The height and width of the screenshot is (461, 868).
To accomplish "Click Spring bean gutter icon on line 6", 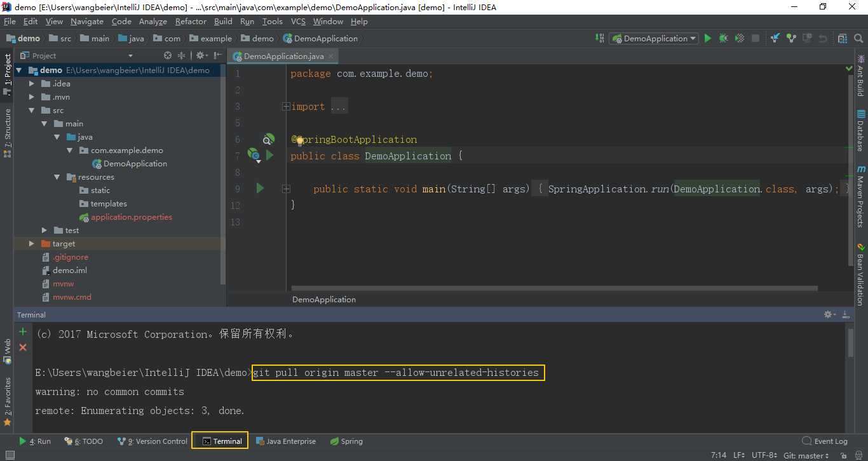I will coord(269,139).
